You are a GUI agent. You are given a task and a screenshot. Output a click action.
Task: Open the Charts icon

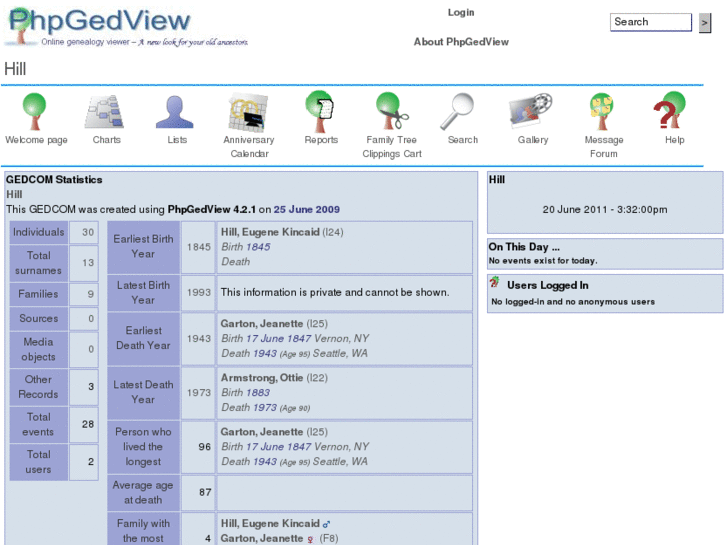pyautogui.click(x=105, y=111)
